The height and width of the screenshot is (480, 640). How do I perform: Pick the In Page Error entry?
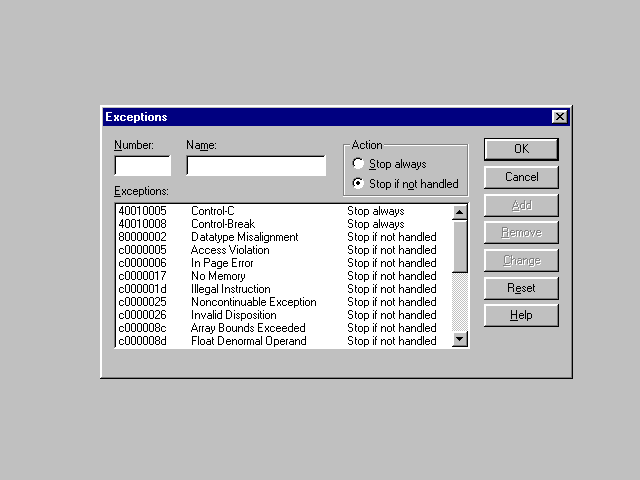click(x=224, y=263)
